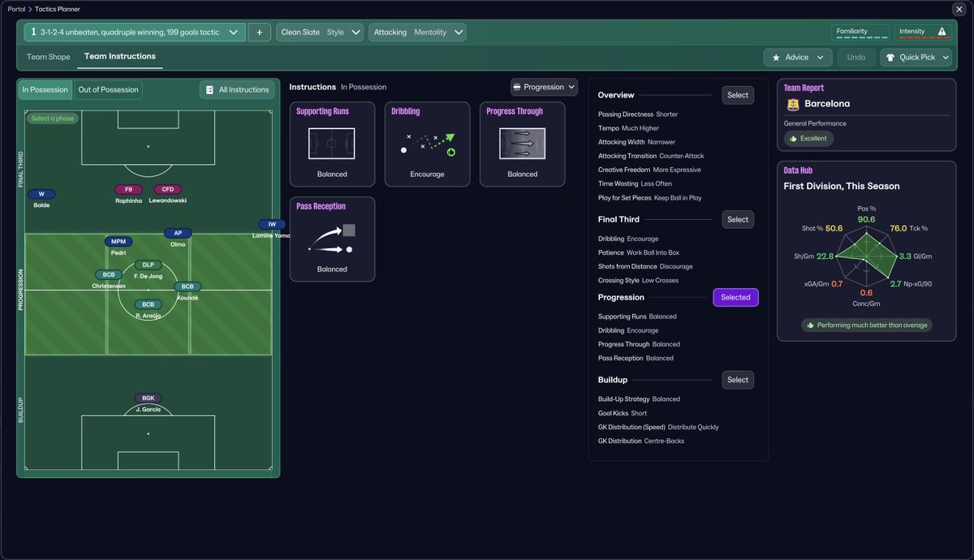Click 'Passing Directness Shorter' row
The image size is (974, 560).
click(638, 114)
